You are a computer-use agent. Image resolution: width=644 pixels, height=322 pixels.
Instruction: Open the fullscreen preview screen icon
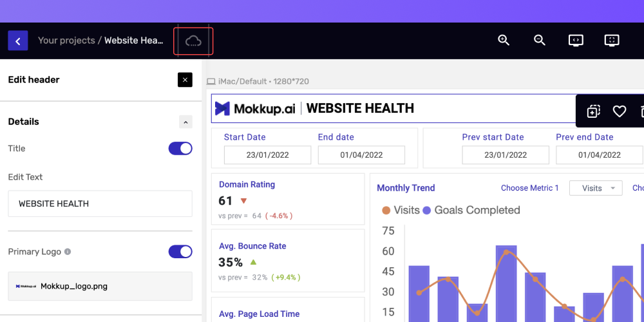612,40
